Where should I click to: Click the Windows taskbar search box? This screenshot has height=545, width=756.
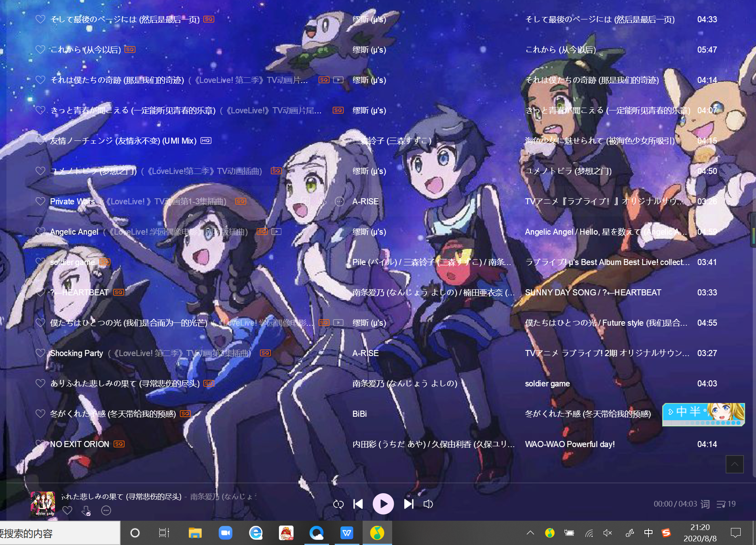coord(60,533)
